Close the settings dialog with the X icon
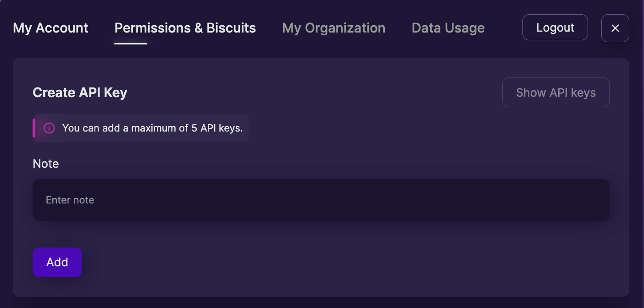 tap(615, 28)
